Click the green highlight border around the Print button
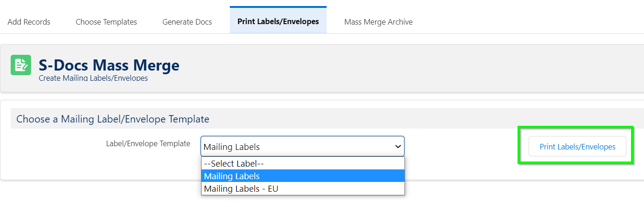Screen dimensions: 644x207 tap(575, 127)
